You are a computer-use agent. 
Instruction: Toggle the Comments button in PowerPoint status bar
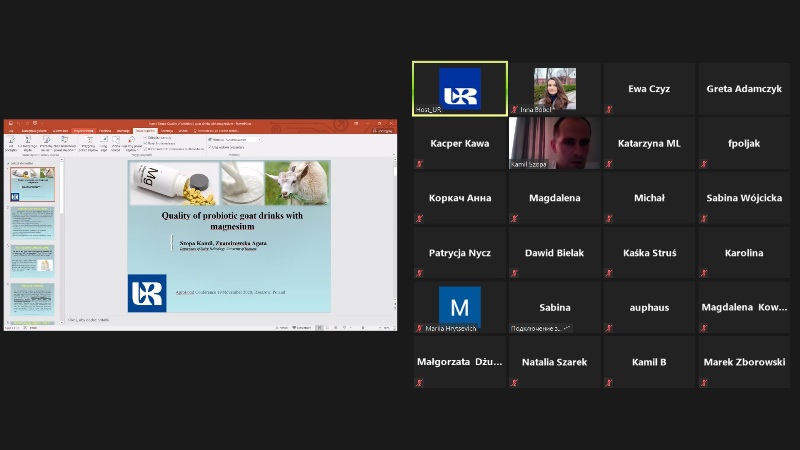302,328
